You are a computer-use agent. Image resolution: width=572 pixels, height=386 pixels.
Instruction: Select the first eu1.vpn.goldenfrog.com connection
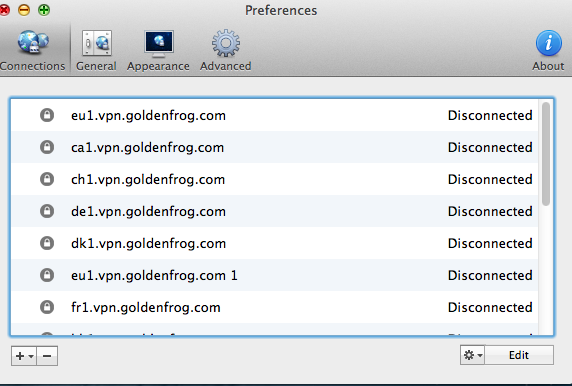(274, 115)
